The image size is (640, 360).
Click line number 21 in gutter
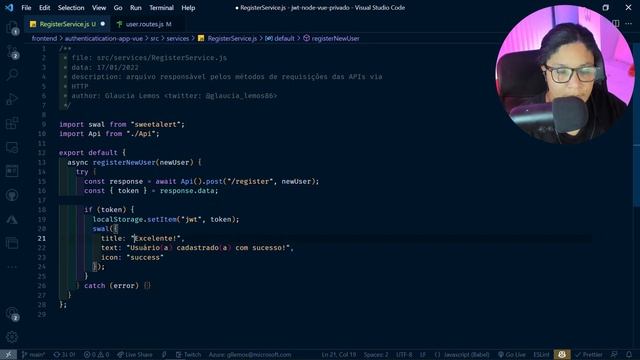click(42, 238)
